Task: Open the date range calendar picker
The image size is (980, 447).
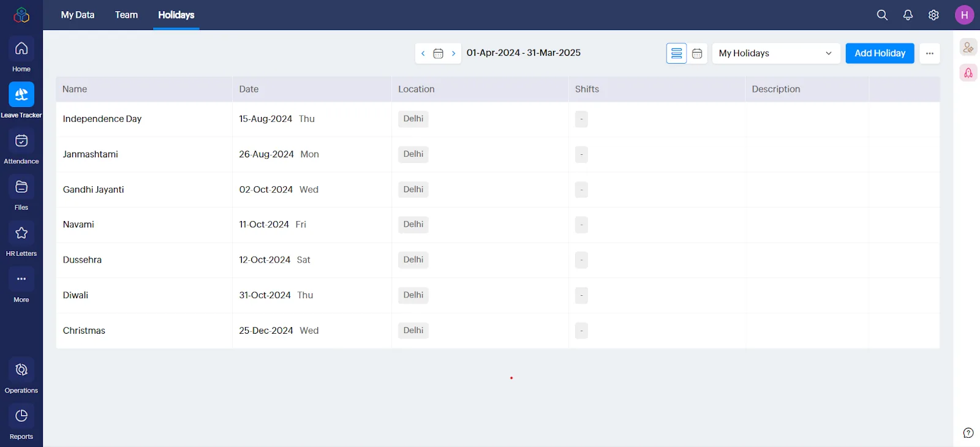Action: 438,53
